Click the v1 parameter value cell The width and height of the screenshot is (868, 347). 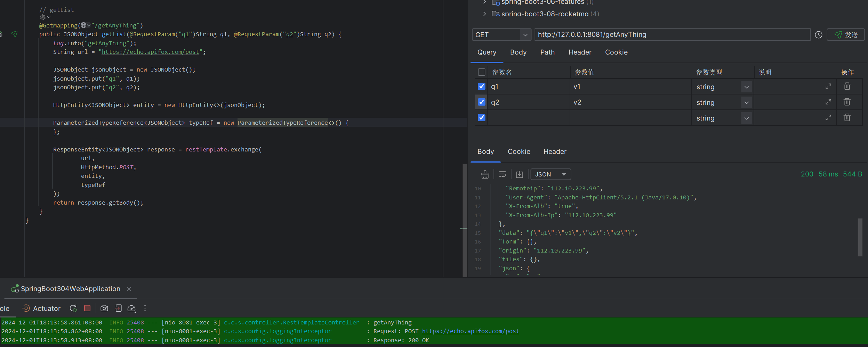coord(630,86)
